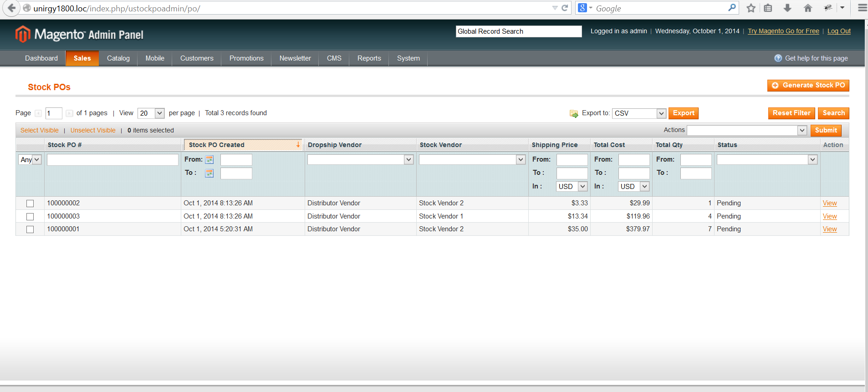The width and height of the screenshot is (868, 392).
Task: Click the Google search engine icon
Action: [582, 8]
